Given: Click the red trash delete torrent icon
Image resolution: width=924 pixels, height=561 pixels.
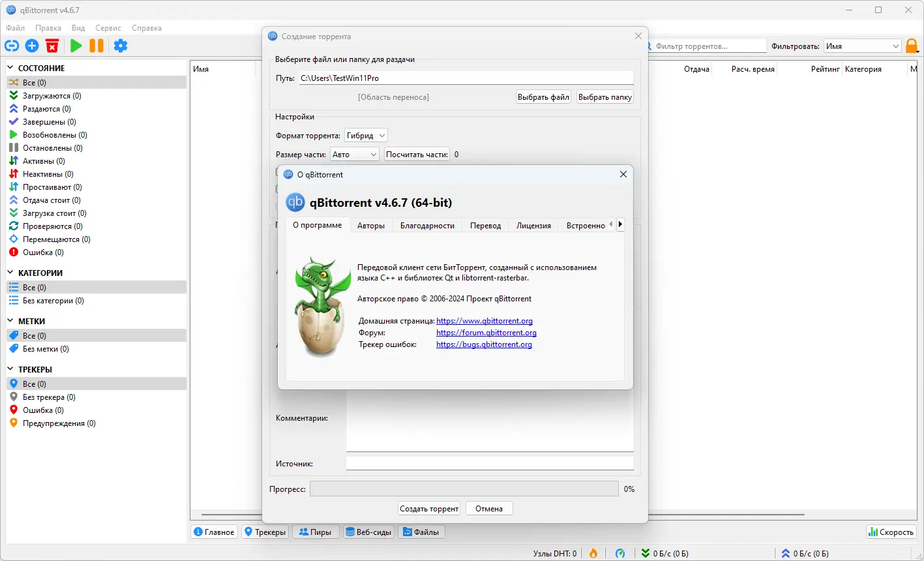Looking at the screenshot, I should pyautogui.click(x=52, y=46).
